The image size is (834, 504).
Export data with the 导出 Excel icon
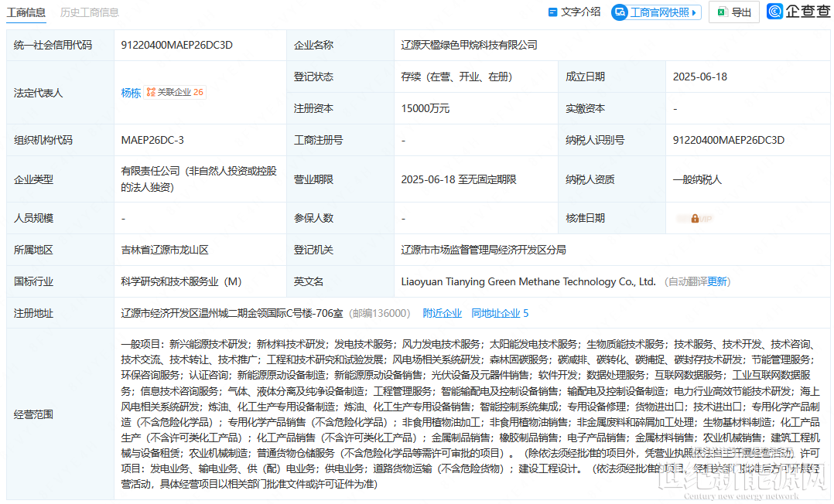pos(721,12)
